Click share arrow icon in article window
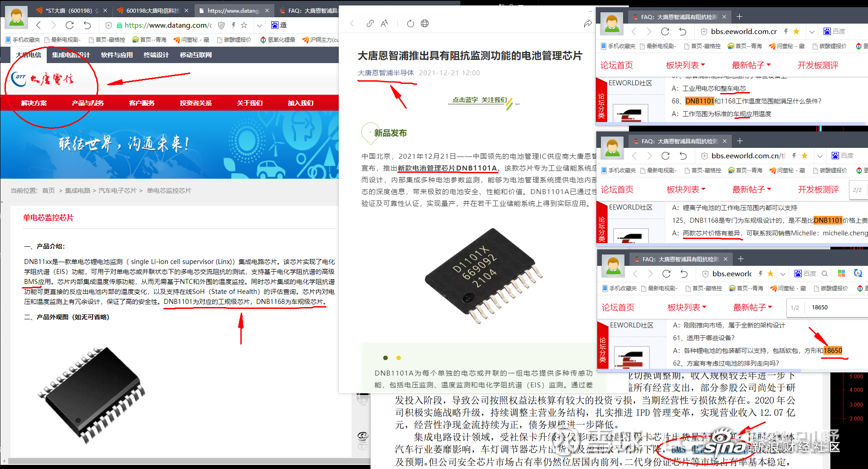 pos(588,24)
